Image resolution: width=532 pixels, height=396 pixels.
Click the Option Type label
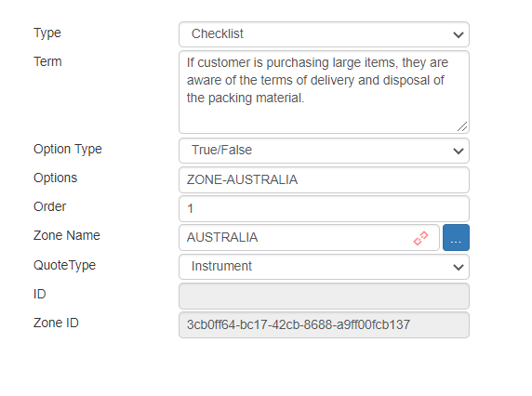(68, 150)
